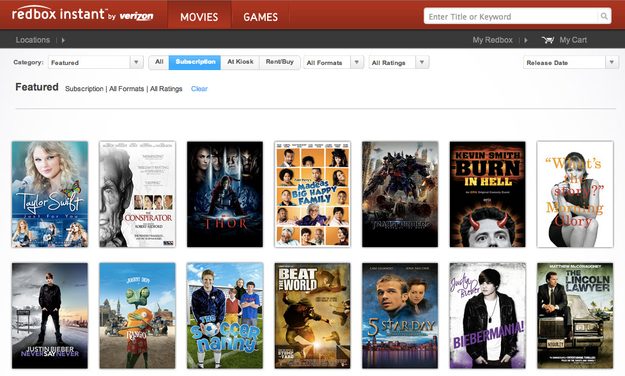The image size is (625, 376).
Task: Open the Locations link
Action: click(x=33, y=40)
